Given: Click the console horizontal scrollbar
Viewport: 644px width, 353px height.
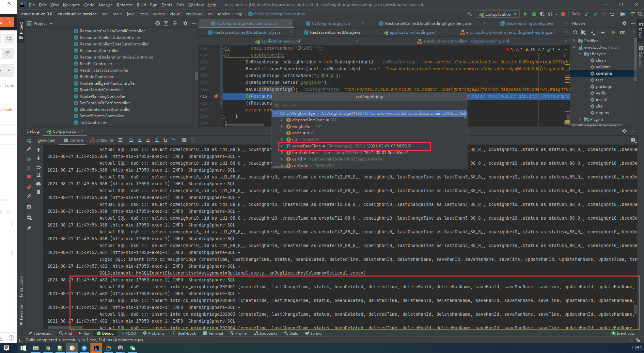Looking at the screenshot, I should coord(65,328).
